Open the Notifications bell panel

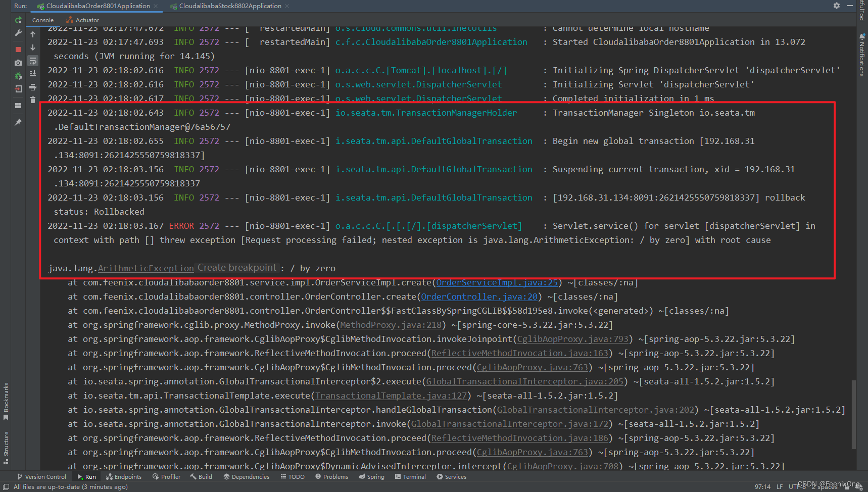[x=862, y=56]
